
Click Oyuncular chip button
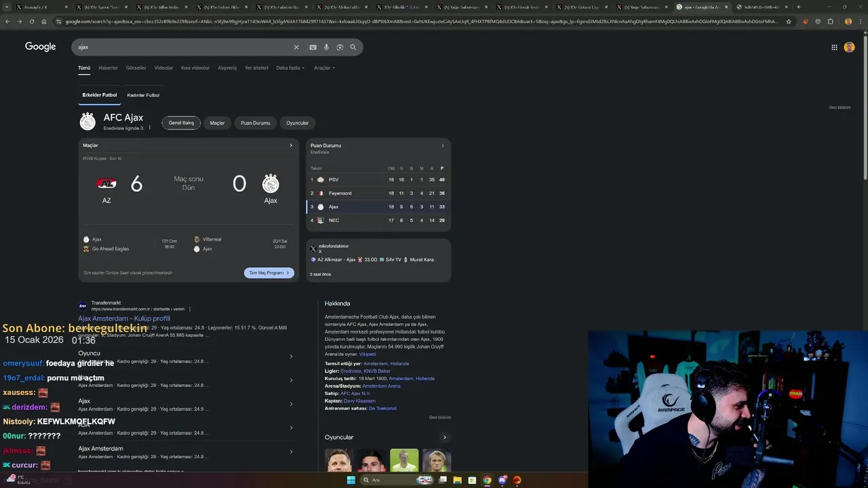pyautogui.click(x=297, y=123)
